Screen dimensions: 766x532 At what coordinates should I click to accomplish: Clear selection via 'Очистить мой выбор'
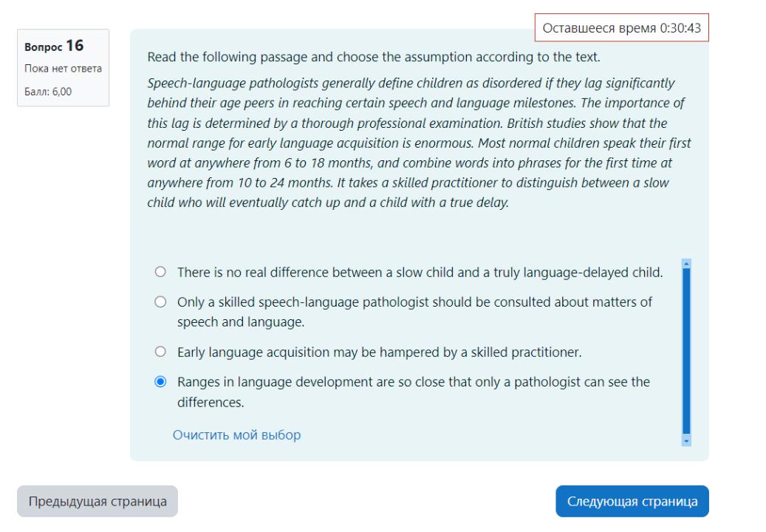click(x=236, y=434)
